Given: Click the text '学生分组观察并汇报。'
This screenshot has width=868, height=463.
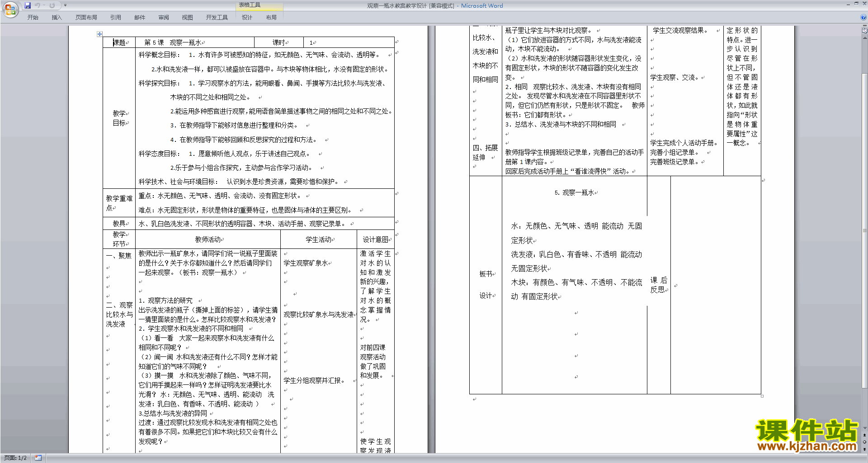Looking at the screenshot, I should tap(315, 380).
